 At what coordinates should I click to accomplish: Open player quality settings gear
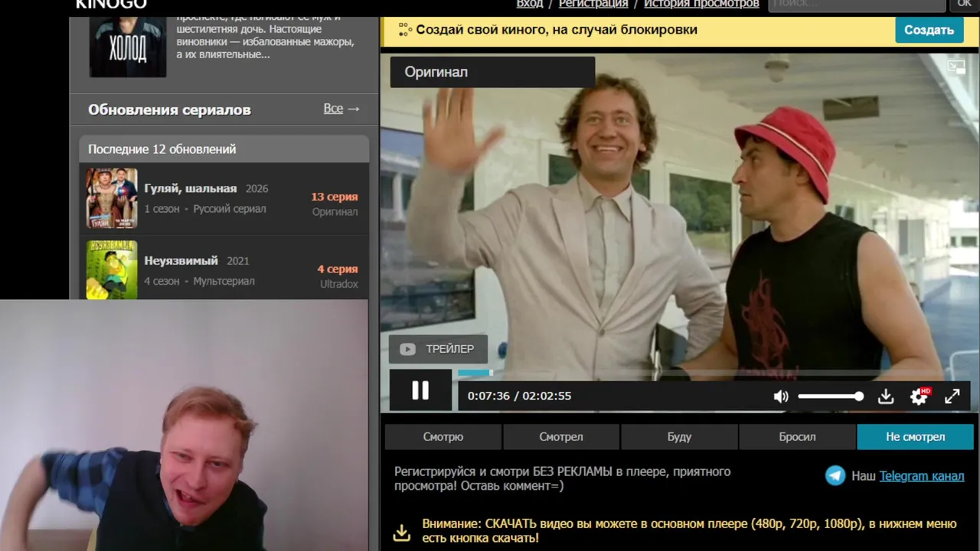click(919, 396)
